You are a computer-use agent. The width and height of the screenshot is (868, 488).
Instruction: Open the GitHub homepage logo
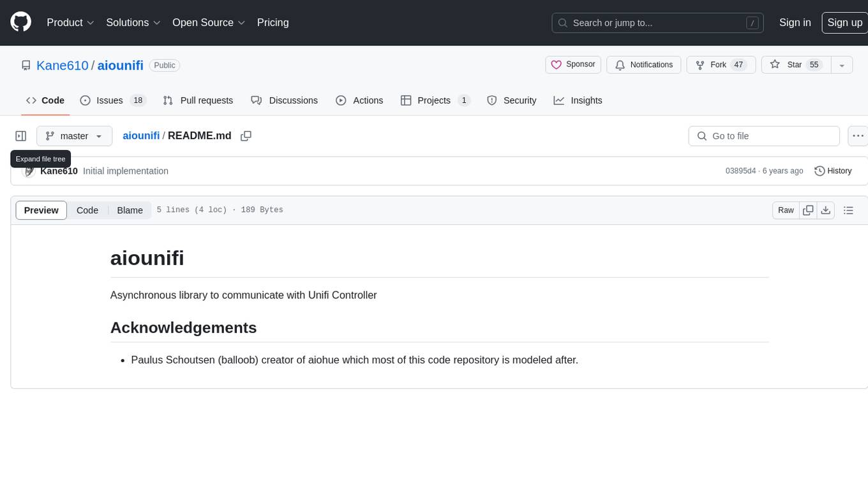pyautogui.click(x=20, y=22)
